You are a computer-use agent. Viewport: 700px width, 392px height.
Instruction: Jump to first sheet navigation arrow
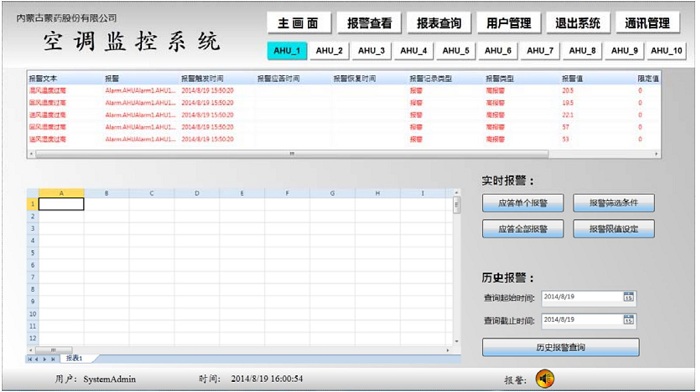pyautogui.click(x=30, y=359)
